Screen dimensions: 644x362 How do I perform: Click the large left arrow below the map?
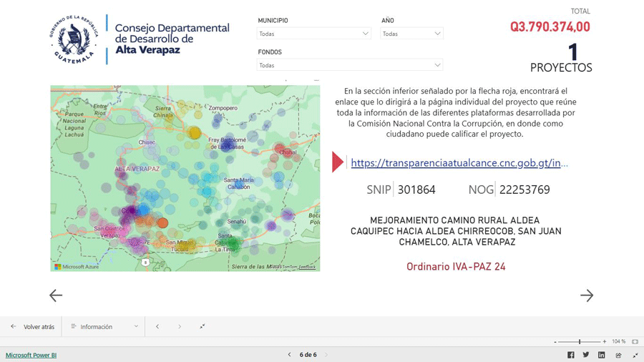coord(56,295)
